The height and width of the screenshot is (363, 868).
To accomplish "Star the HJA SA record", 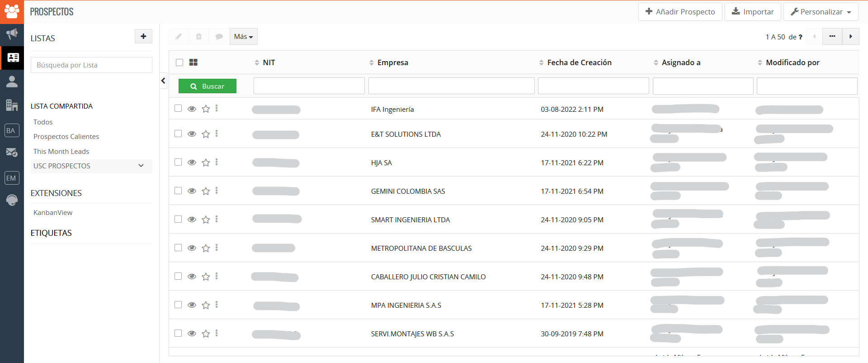I will pyautogui.click(x=206, y=162).
